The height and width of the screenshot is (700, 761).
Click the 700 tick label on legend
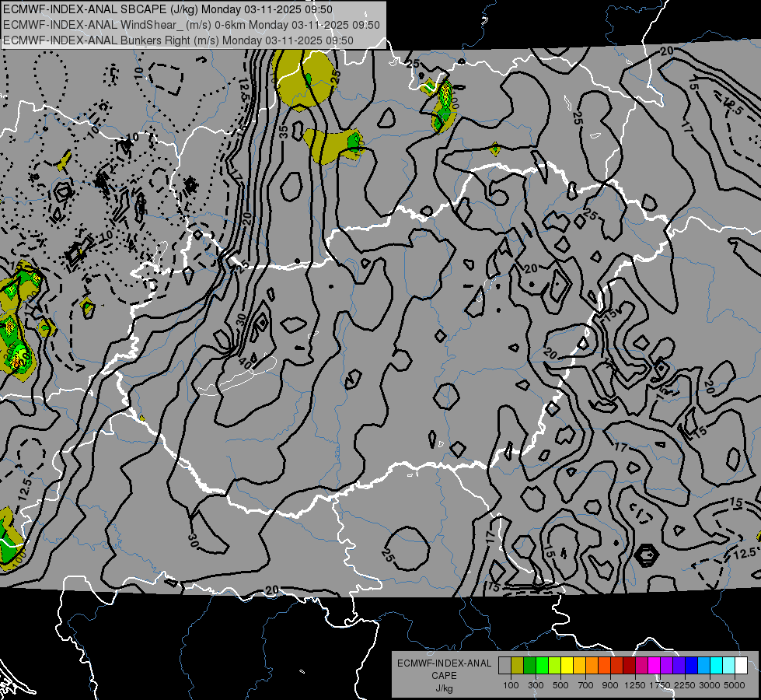[586, 685]
